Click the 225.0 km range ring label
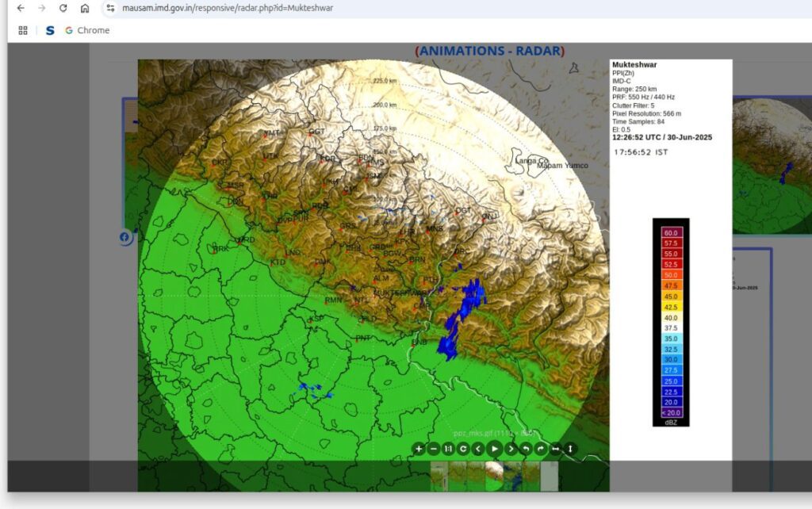812x509 pixels. pos(385,81)
